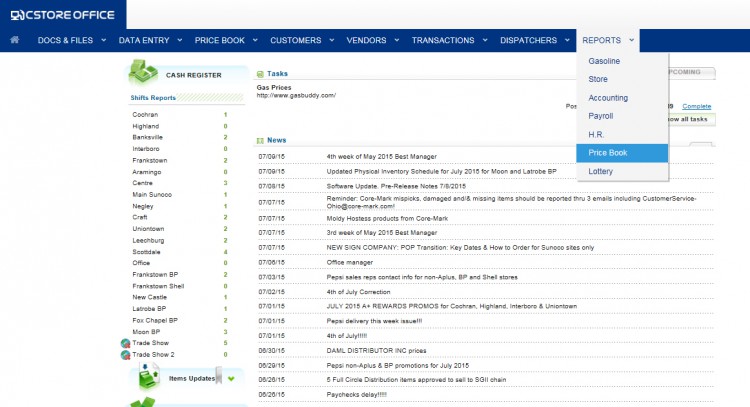Click the Tasks section icon
The height and width of the screenshot is (407, 750).
tap(260, 74)
